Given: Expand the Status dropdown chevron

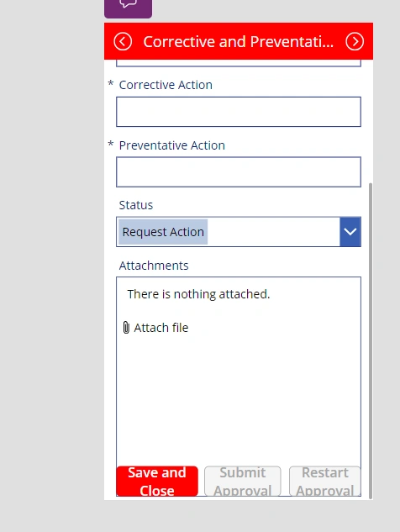Looking at the screenshot, I should tap(350, 232).
